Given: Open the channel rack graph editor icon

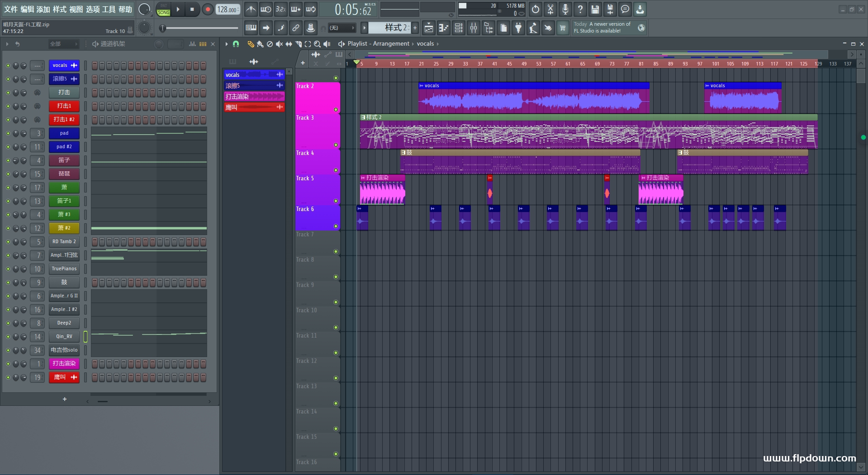Looking at the screenshot, I should tap(192, 44).
